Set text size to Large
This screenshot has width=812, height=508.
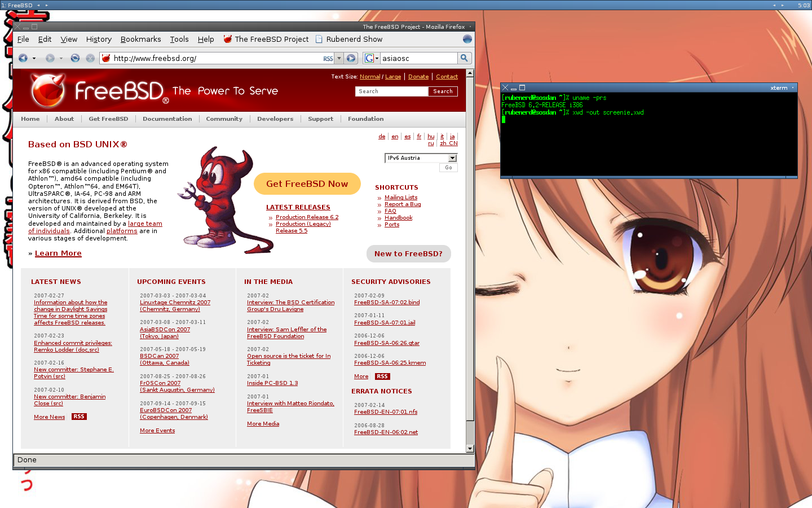[x=393, y=77]
